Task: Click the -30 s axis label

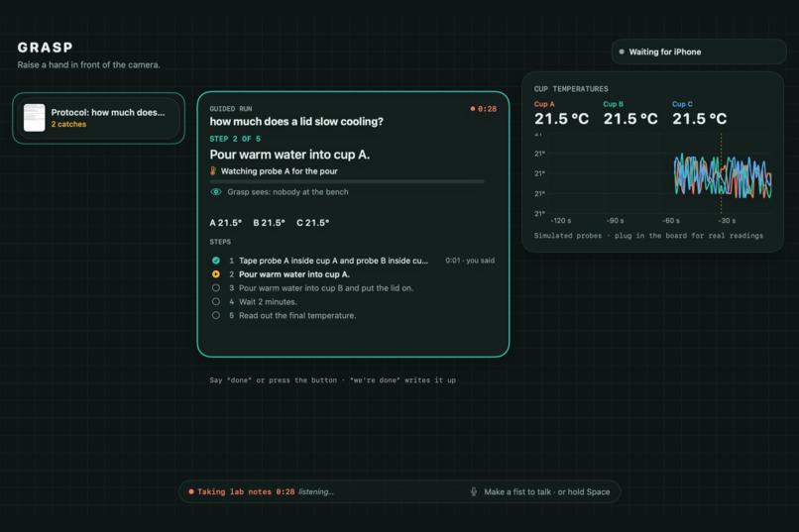Action: pos(727,221)
